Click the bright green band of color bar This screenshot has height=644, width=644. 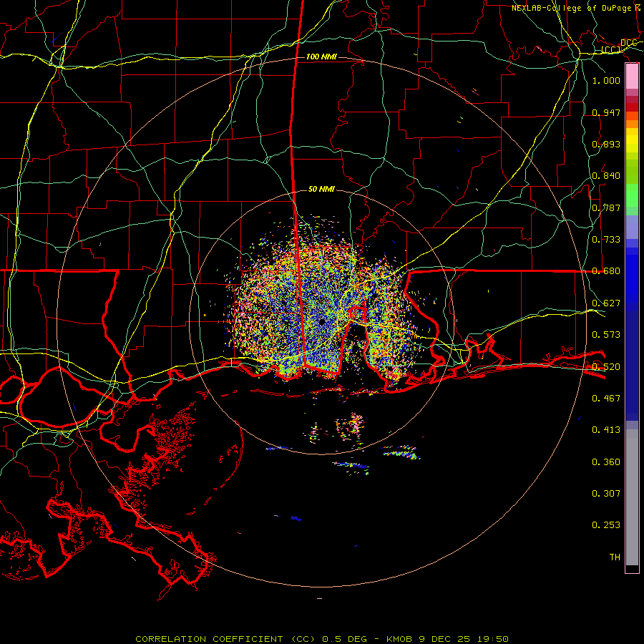(632, 195)
